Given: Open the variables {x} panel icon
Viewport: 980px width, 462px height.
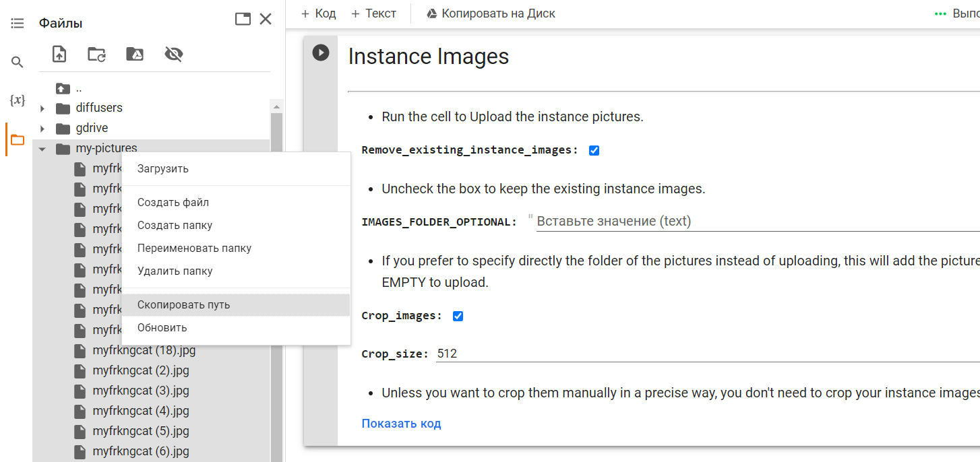Looking at the screenshot, I should (x=18, y=101).
